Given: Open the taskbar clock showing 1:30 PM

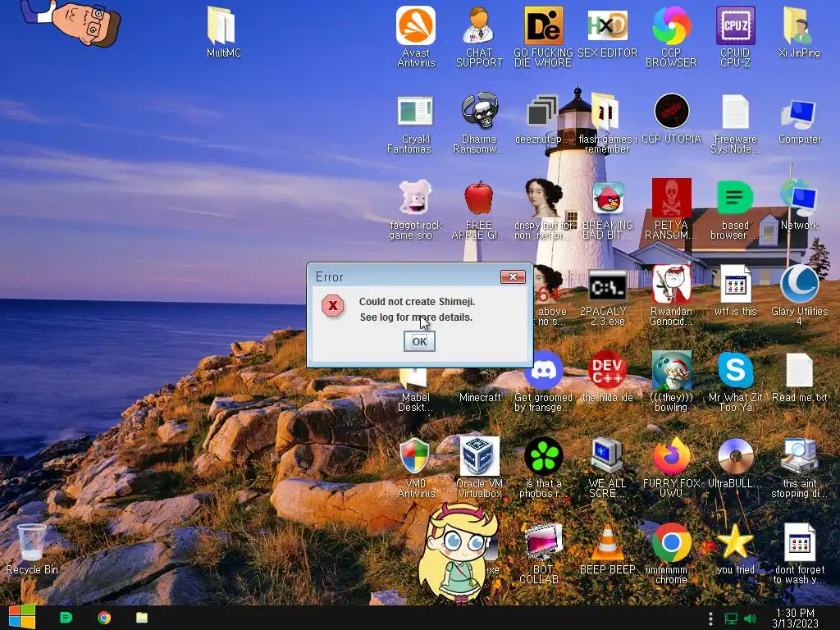Looking at the screenshot, I should click(795, 618).
